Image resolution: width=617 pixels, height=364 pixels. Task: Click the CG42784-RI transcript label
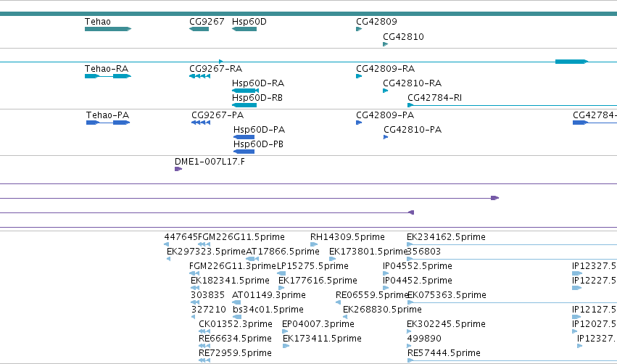(x=434, y=98)
